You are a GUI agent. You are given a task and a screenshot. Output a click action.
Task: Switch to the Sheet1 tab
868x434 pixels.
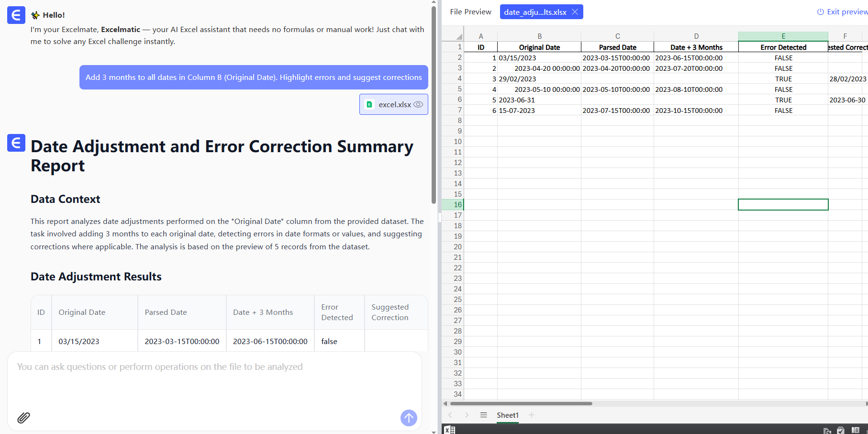pyautogui.click(x=507, y=415)
